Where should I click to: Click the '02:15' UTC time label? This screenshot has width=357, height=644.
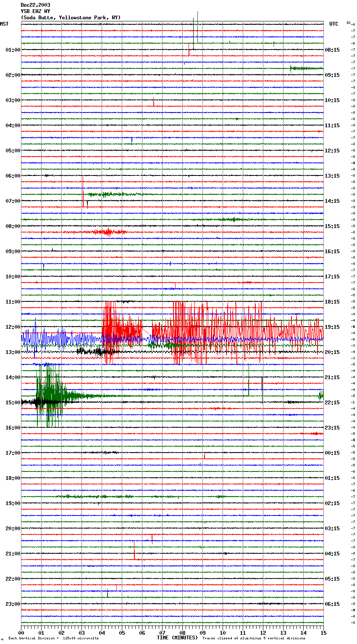pos(332,503)
